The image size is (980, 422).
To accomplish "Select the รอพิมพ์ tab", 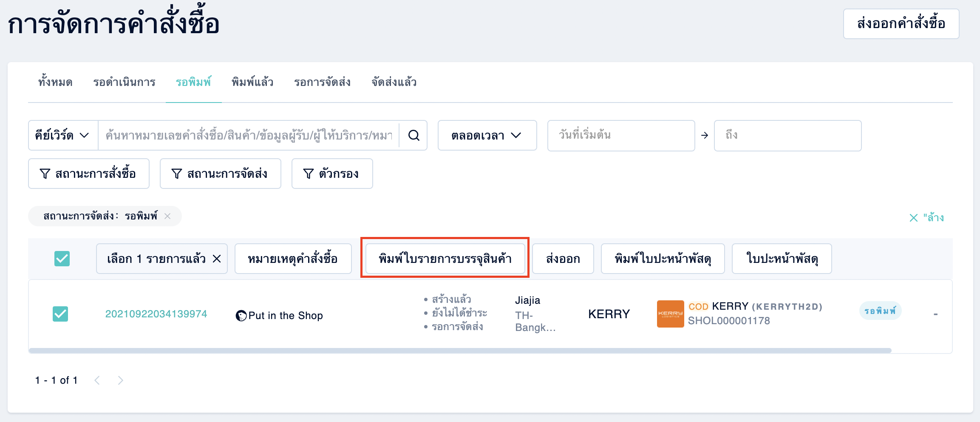I will pyautogui.click(x=193, y=82).
